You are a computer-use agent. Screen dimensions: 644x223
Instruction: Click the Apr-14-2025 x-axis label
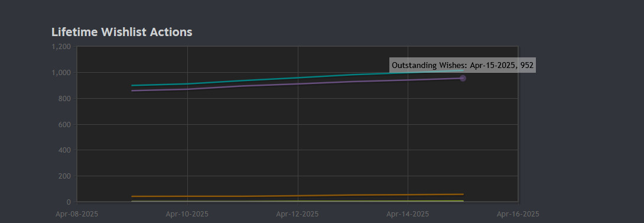(408, 214)
